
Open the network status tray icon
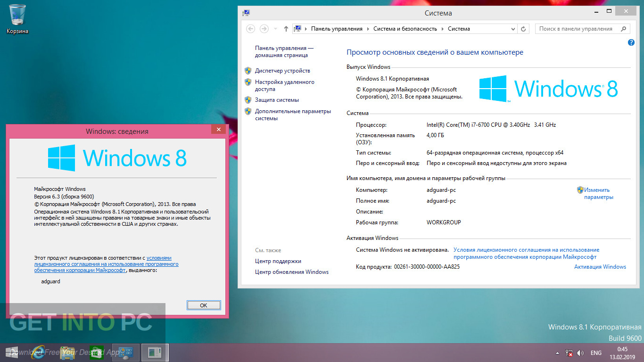[x=569, y=353]
